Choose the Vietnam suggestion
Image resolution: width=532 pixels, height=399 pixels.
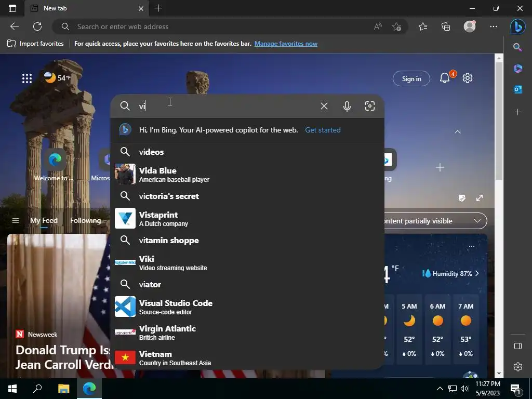click(x=247, y=357)
